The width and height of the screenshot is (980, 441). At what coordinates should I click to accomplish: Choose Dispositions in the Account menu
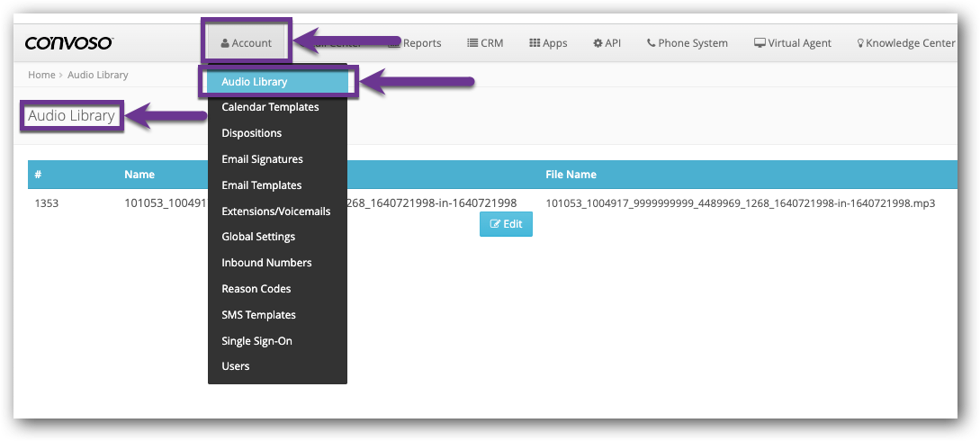click(251, 133)
